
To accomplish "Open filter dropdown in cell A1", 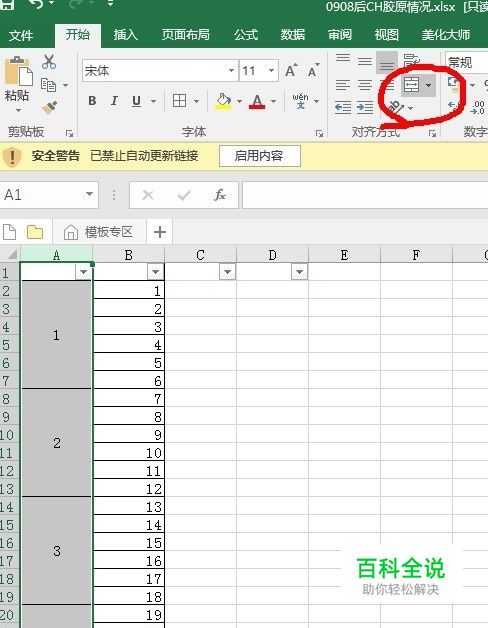I will coord(83,272).
